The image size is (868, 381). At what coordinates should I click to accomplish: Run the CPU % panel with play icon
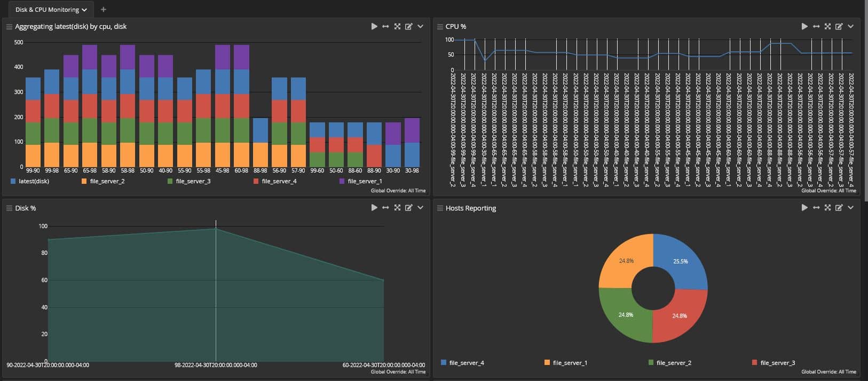click(804, 26)
